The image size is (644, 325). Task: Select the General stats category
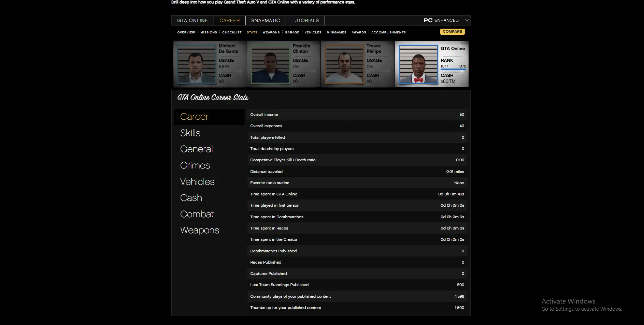coord(209,149)
